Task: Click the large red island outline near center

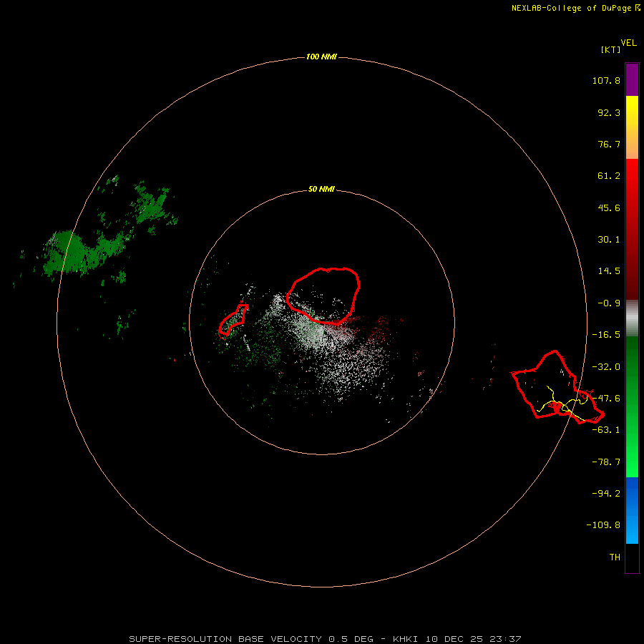Action: (x=323, y=296)
